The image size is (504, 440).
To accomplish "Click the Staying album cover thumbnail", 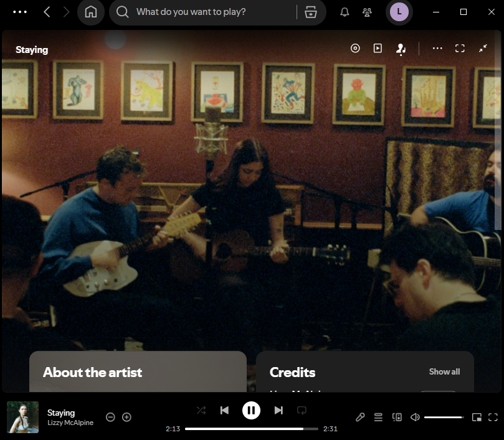I will click(x=23, y=417).
